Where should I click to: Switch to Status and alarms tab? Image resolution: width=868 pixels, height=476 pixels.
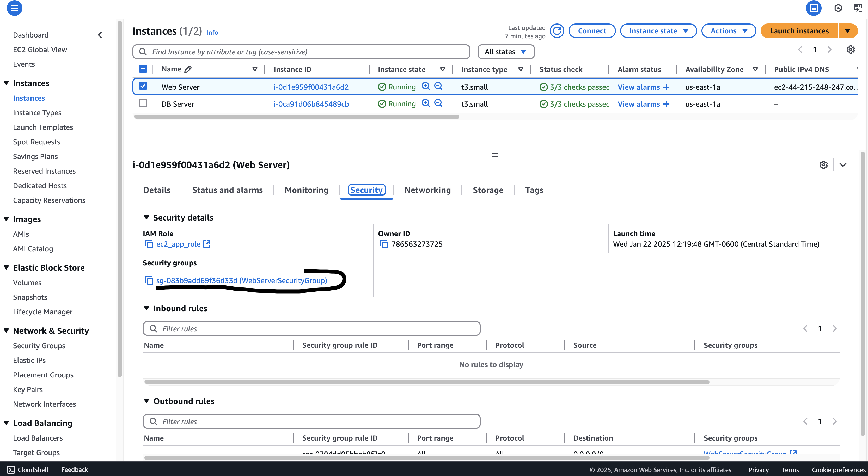(x=228, y=190)
